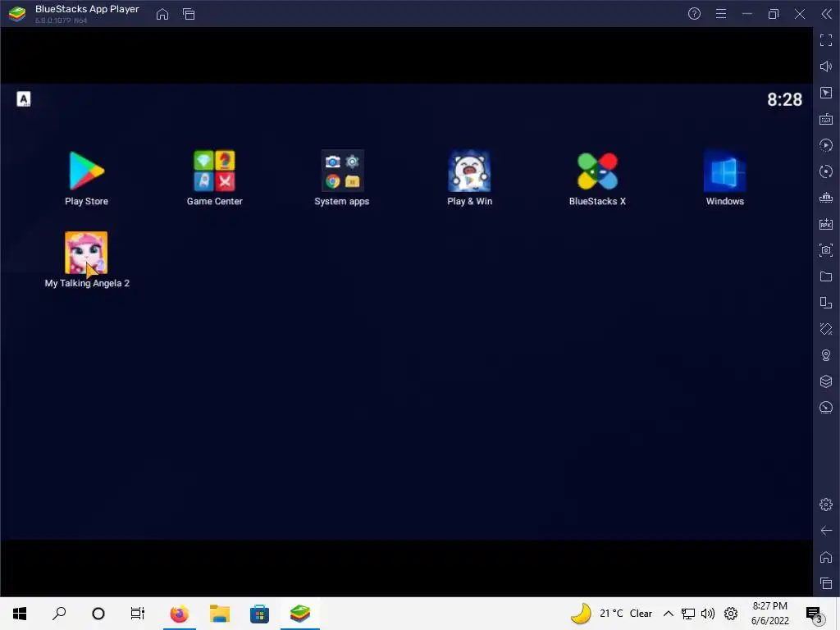This screenshot has width=840, height=630.
Task: Open the BlueStacks hamburger menu
Action: coord(721,14)
